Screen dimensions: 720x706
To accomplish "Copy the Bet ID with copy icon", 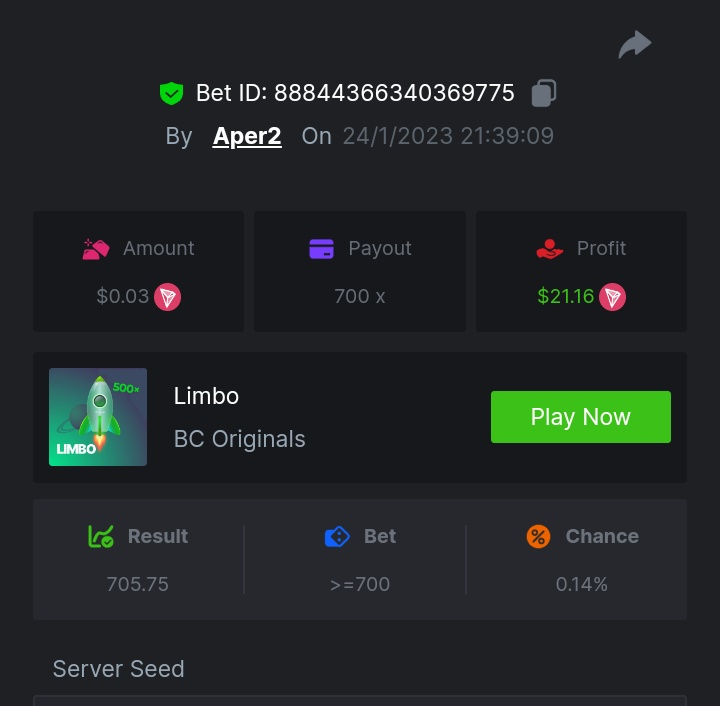I will tap(544, 93).
